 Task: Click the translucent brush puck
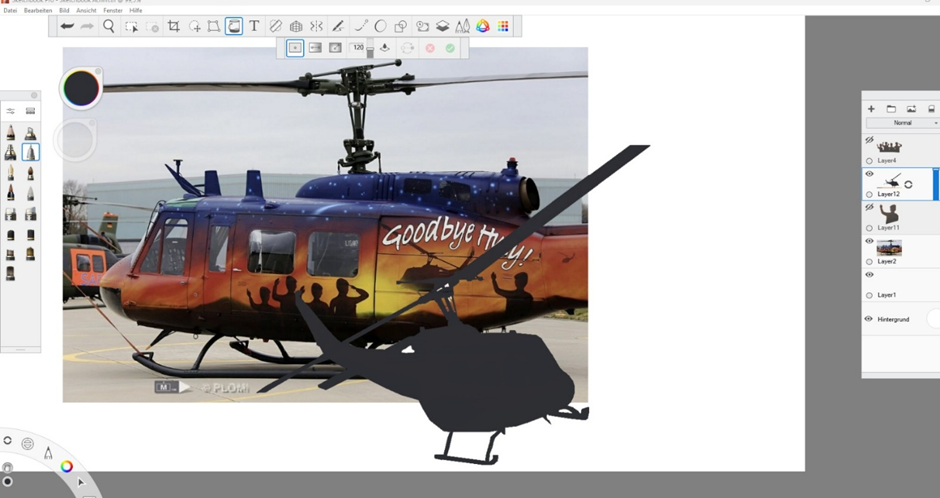click(x=75, y=140)
